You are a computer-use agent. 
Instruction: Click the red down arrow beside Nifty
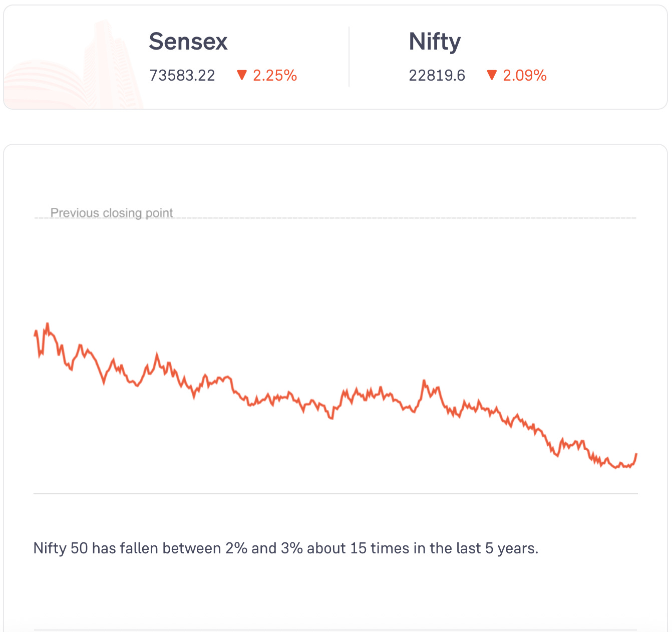coord(492,75)
